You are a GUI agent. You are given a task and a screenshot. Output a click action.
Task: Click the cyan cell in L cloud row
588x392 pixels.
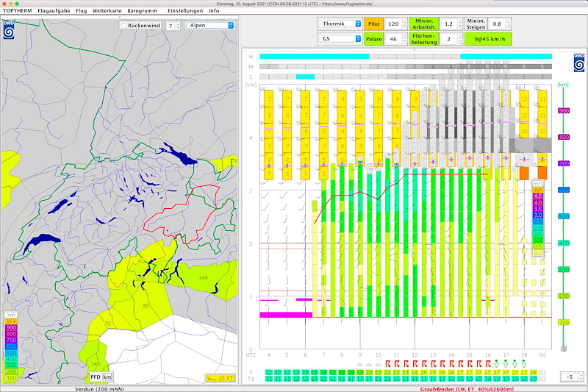tap(305, 76)
